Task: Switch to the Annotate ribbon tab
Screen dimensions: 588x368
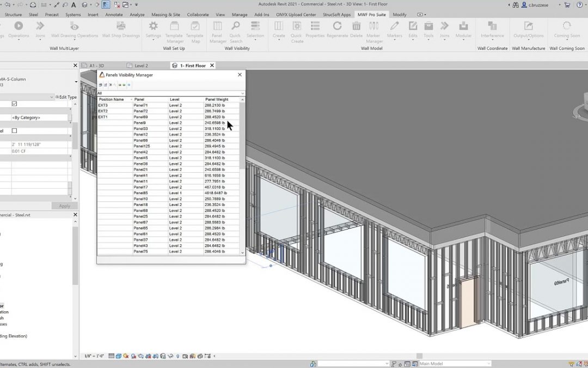Action: point(114,15)
